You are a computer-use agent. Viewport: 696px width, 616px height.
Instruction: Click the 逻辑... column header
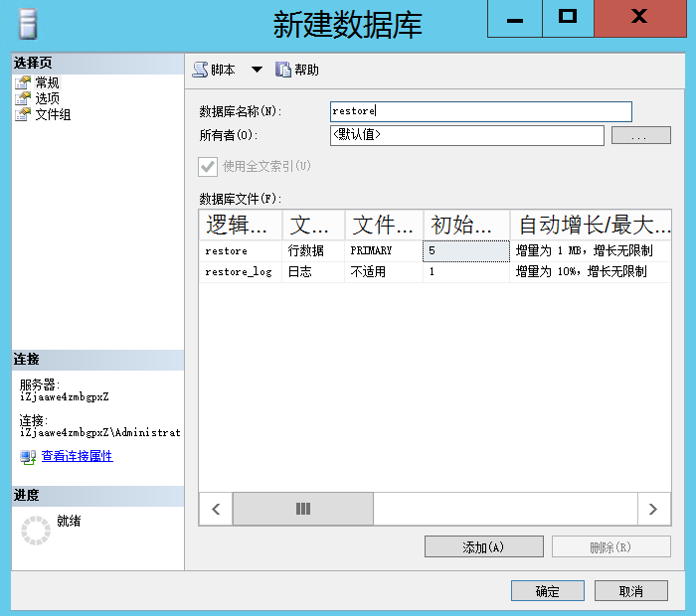241,225
